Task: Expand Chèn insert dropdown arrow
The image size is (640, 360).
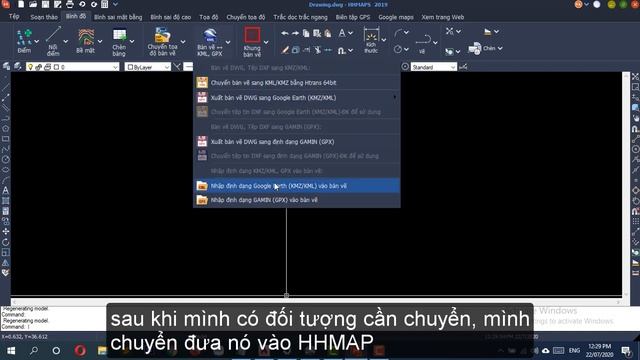Action: 500,48
